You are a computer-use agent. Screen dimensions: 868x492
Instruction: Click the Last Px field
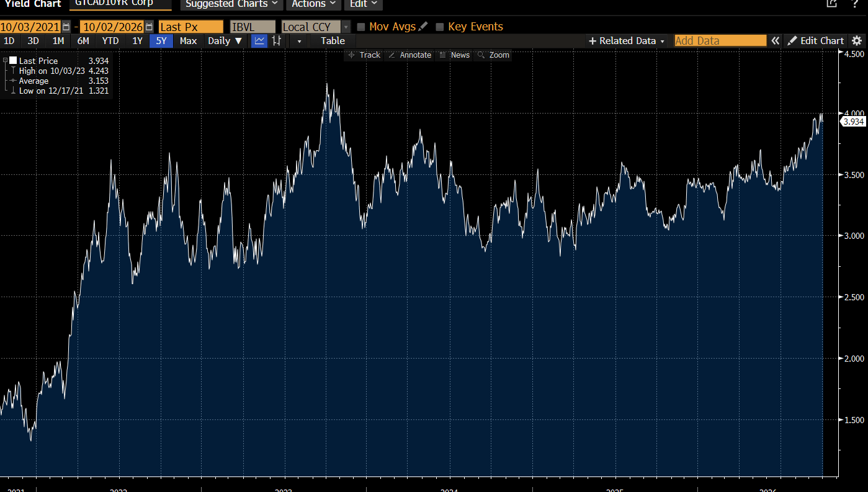190,27
